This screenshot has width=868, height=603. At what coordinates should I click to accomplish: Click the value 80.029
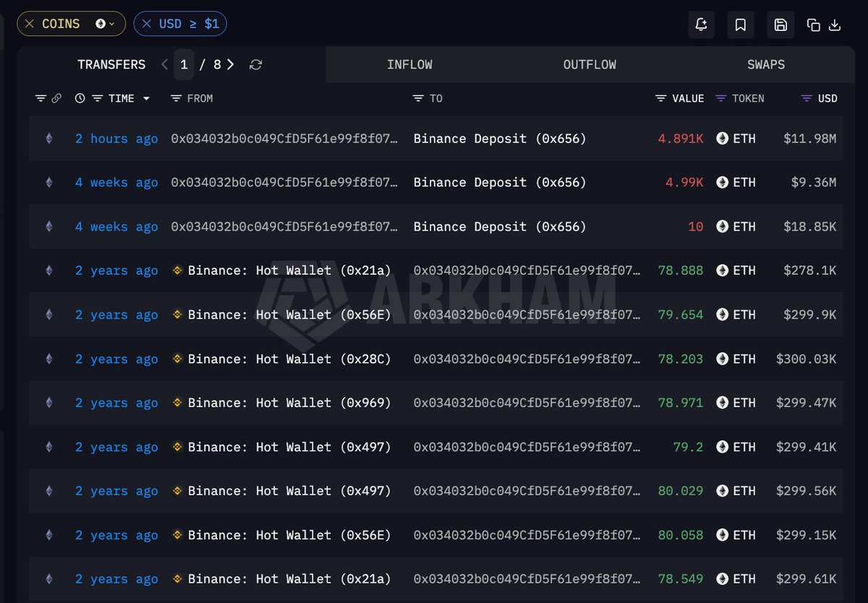[x=681, y=491]
